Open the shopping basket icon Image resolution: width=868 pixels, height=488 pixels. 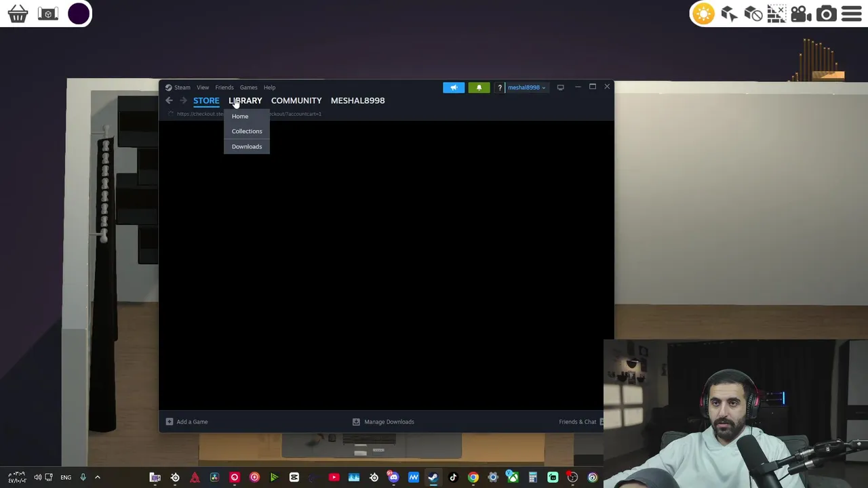(x=18, y=14)
